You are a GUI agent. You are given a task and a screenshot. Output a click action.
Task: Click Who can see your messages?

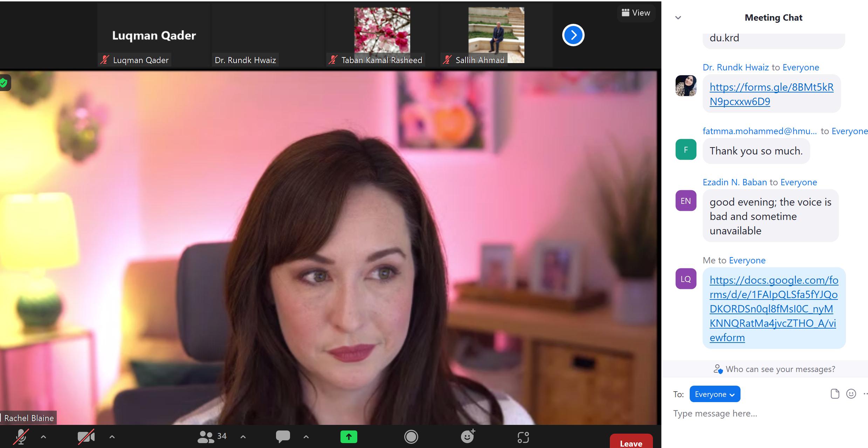(x=774, y=369)
